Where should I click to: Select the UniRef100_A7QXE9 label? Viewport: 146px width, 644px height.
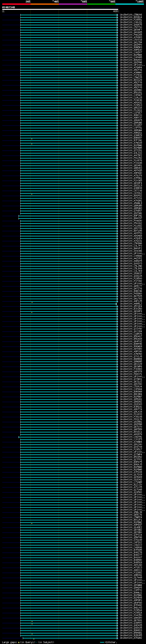coord(131,238)
